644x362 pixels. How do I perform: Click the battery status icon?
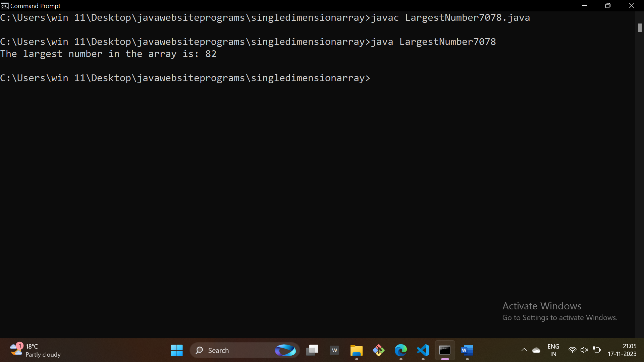(597, 350)
